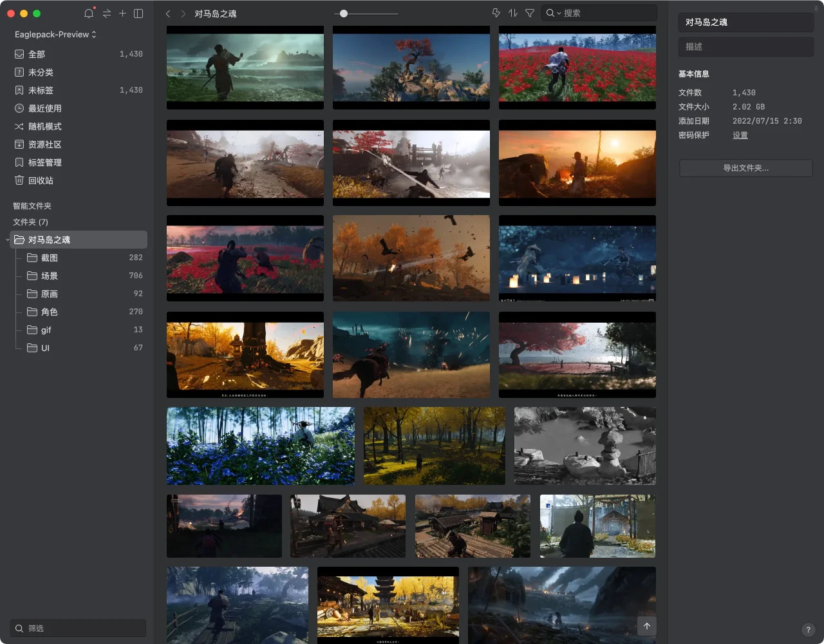Click the switch library arrows icon
This screenshot has height=644, width=824.
107,14
